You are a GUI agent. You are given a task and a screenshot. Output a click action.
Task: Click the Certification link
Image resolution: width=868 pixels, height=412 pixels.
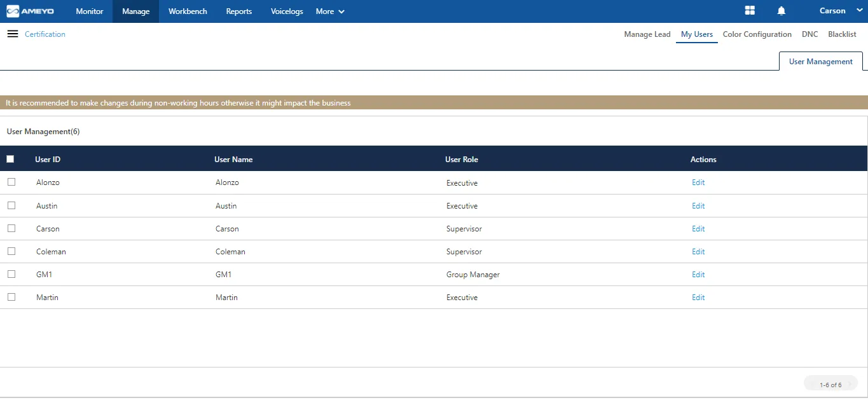[45, 34]
